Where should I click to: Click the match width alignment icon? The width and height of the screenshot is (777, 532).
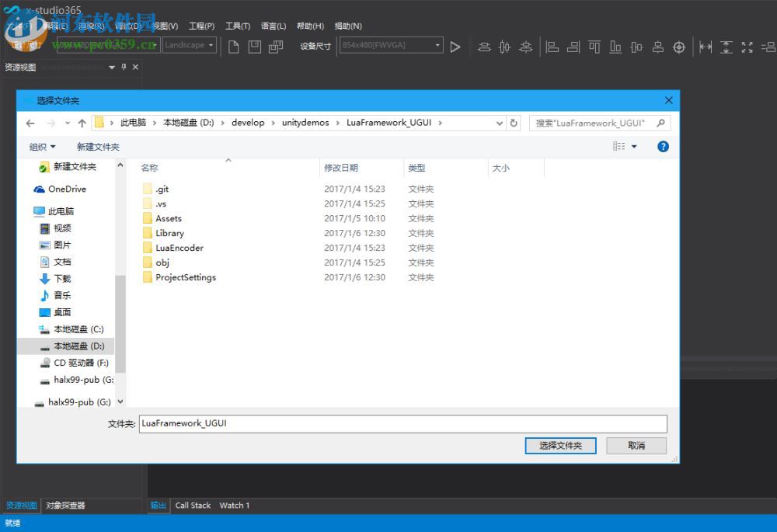[x=706, y=47]
